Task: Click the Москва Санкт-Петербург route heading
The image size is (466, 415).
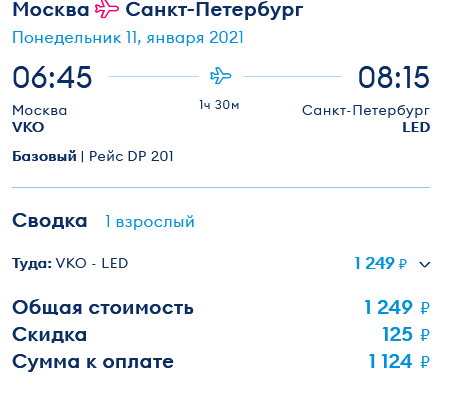Action: tap(158, 9)
